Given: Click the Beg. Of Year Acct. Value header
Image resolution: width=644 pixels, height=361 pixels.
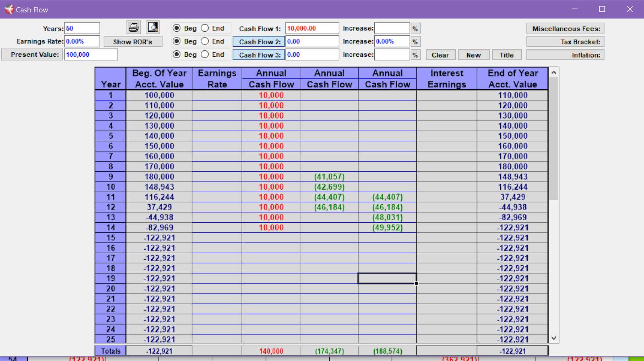Looking at the screenshot, I should coord(159,79).
